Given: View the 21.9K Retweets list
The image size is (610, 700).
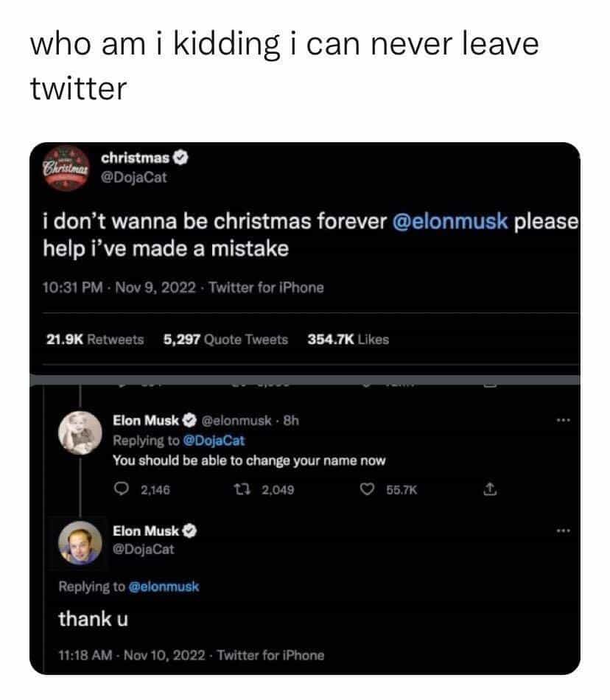Looking at the screenshot, I should [95, 340].
